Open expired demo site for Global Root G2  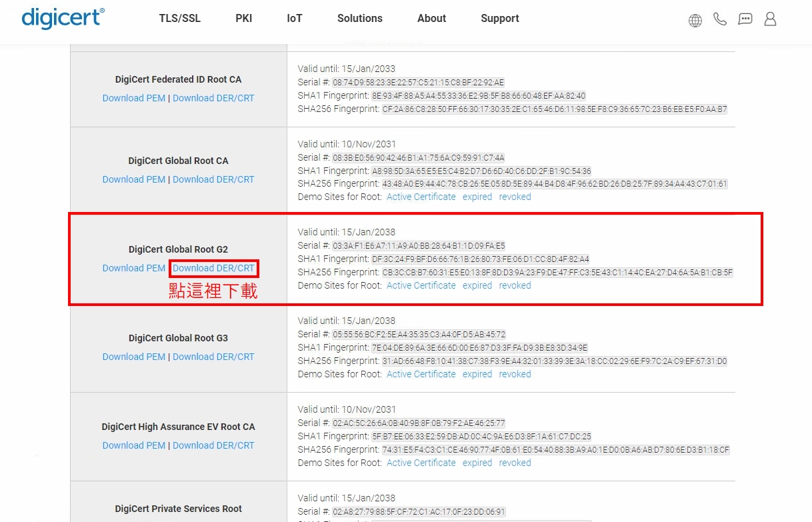coord(477,285)
